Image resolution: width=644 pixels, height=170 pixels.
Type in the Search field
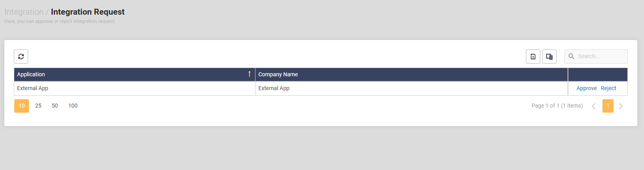point(600,57)
